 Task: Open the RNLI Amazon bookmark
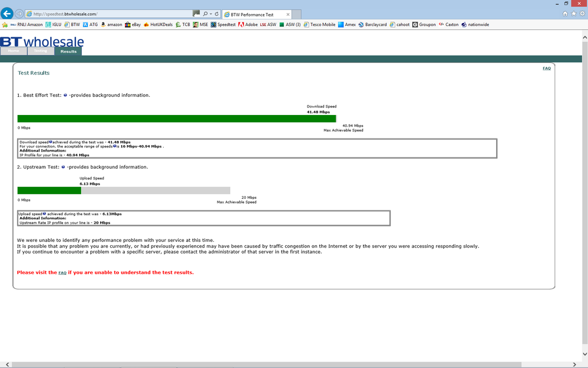pos(27,25)
